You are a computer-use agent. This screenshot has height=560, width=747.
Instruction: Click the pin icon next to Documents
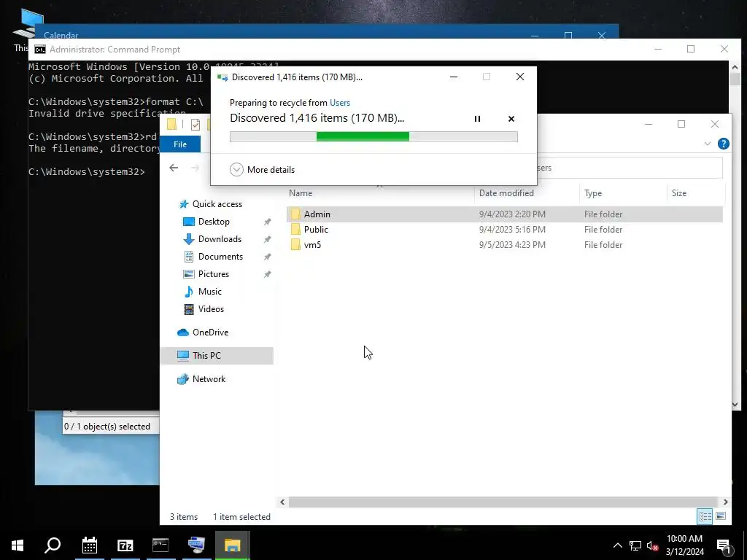268,257
